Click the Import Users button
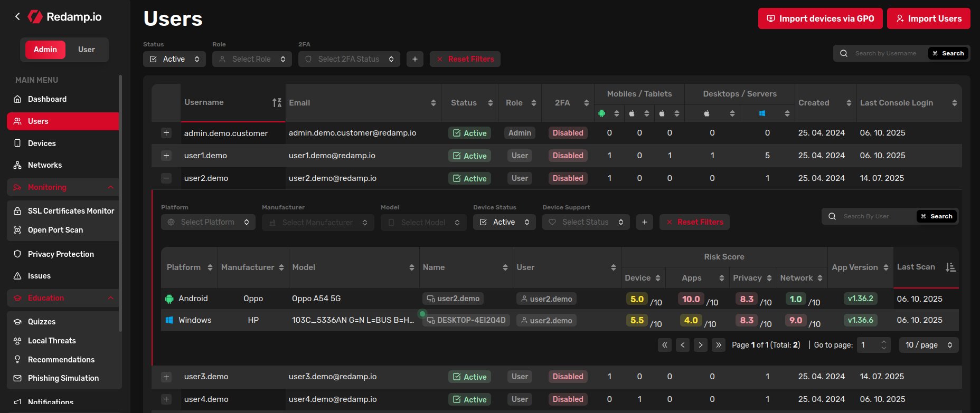The height and width of the screenshot is (413, 980). coord(929,18)
